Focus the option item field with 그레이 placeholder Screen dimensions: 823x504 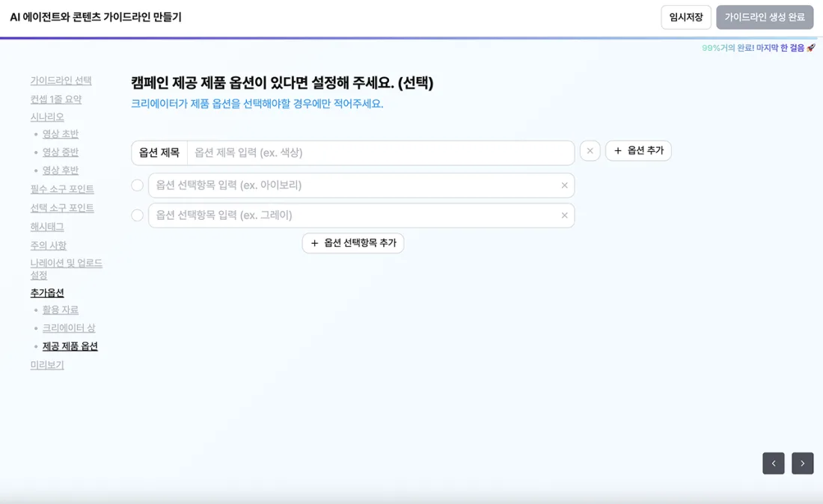point(361,215)
